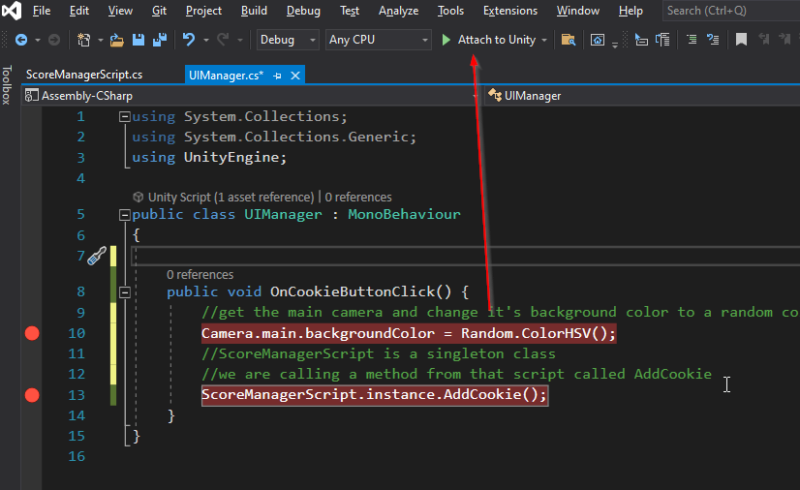
Task: Uncomment the selected lines icon
Action: [x=713, y=40]
